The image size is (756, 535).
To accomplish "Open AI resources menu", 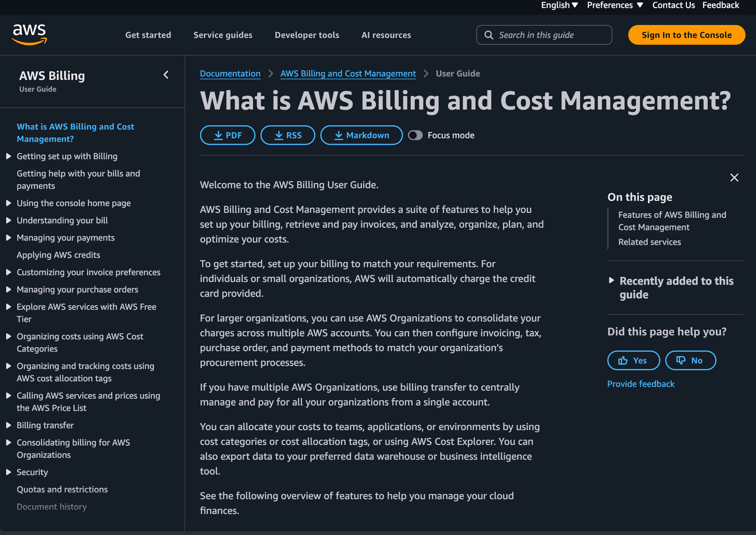I will [x=386, y=35].
